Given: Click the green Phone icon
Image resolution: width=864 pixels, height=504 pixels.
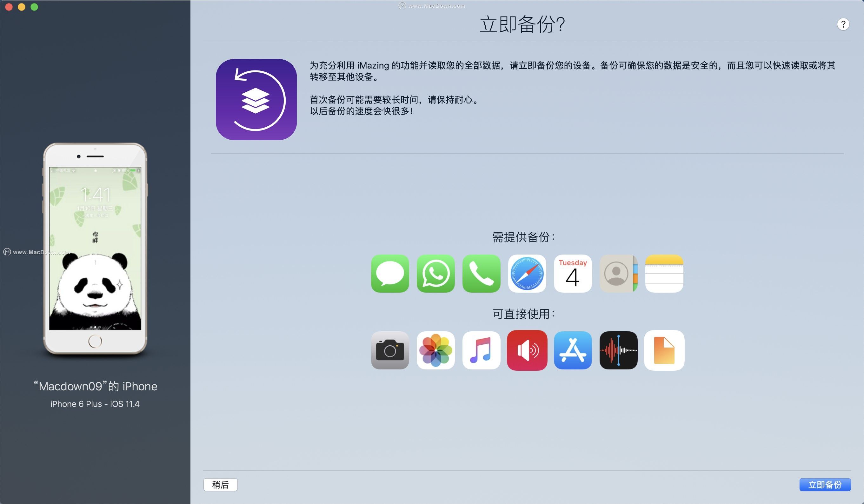Looking at the screenshot, I should (x=482, y=273).
